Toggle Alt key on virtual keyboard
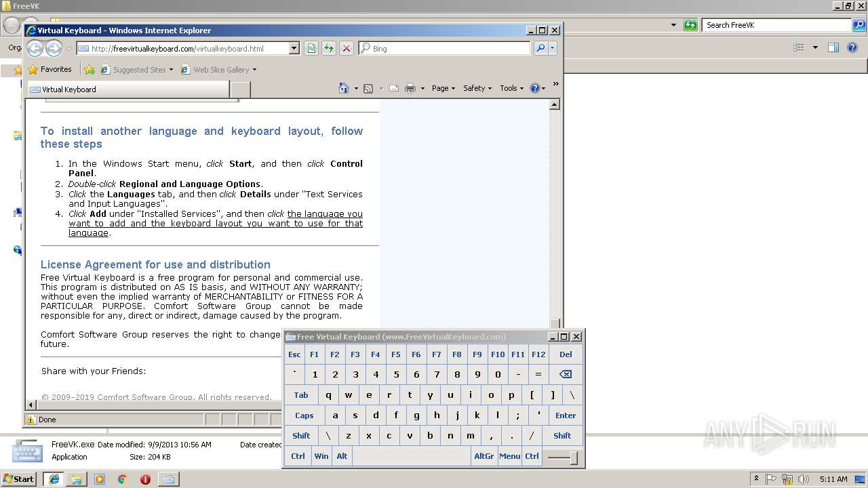This screenshot has width=868, height=488. click(x=342, y=456)
